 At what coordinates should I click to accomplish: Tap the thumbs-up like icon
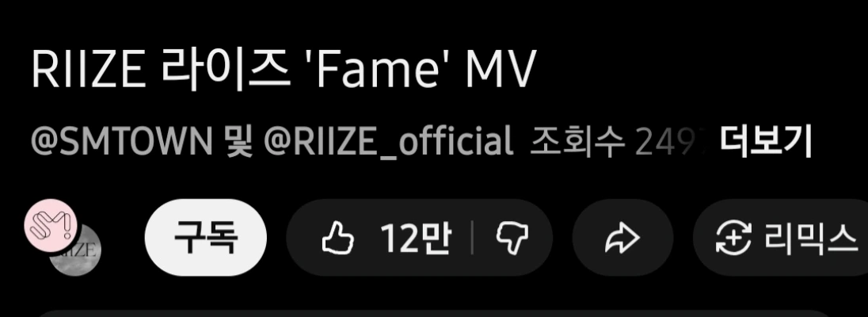coord(337,239)
